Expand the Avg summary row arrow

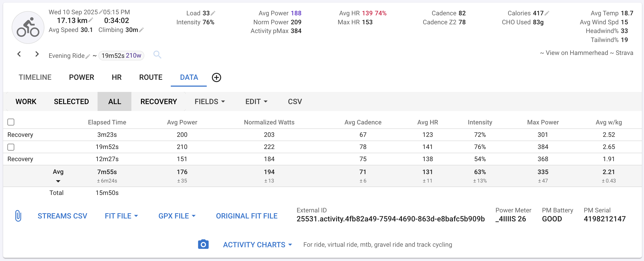(x=58, y=181)
